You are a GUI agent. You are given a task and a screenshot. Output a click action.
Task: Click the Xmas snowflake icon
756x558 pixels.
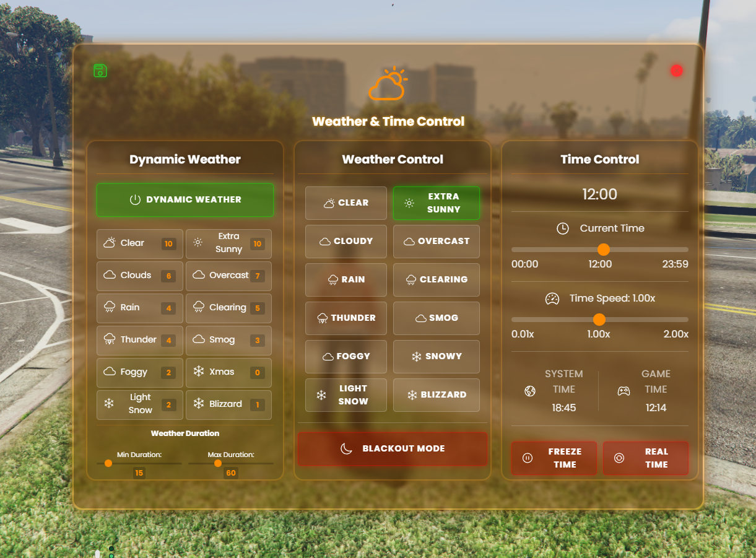[x=199, y=372]
